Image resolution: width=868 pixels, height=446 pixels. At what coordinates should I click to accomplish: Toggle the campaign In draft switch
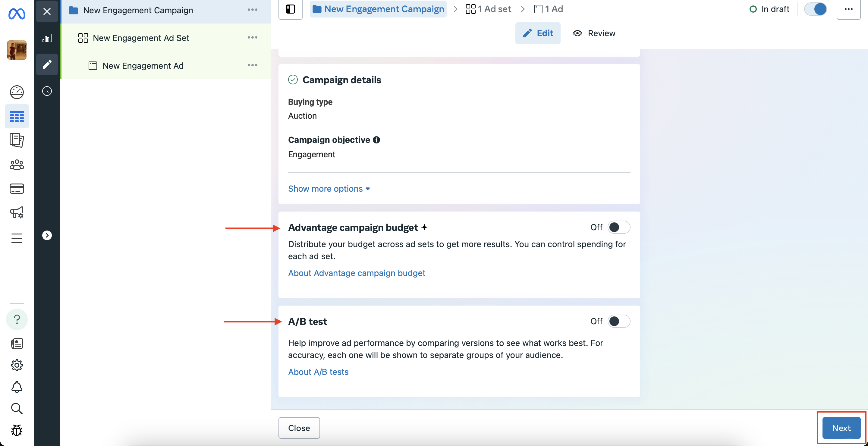(816, 9)
